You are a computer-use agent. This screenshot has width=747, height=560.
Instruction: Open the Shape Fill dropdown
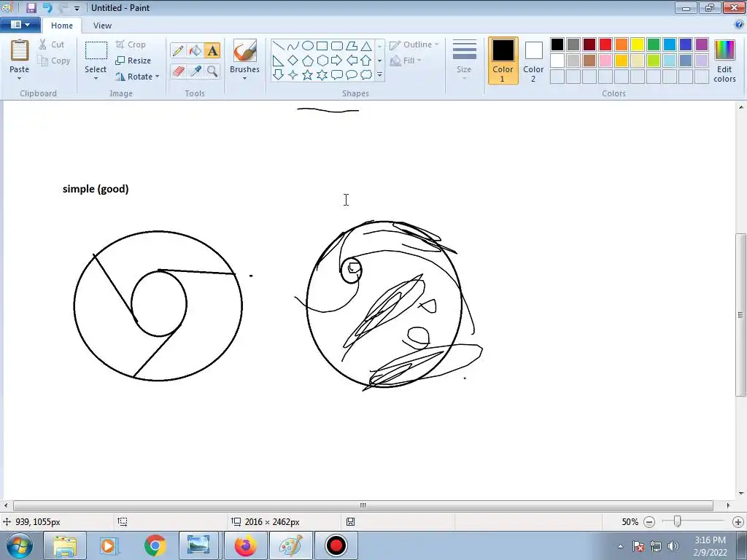pyautogui.click(x=406, y=61)
